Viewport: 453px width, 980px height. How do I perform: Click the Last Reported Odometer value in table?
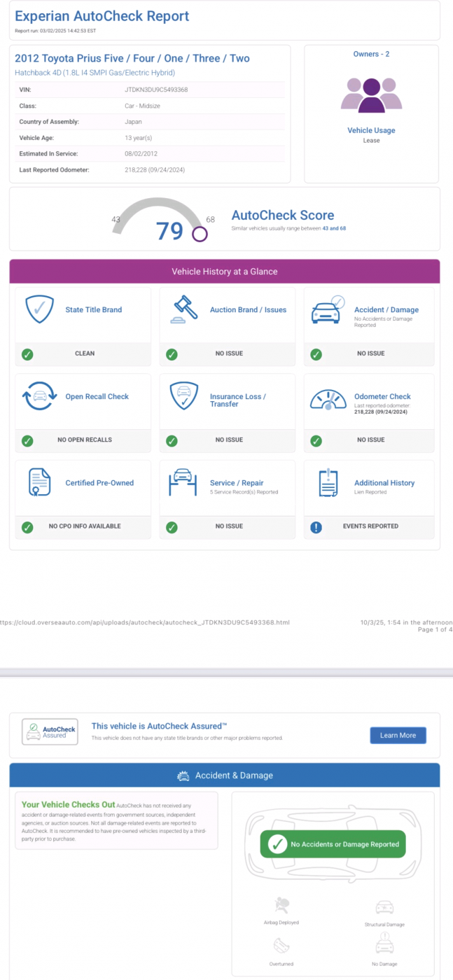[x=155, y=169]
